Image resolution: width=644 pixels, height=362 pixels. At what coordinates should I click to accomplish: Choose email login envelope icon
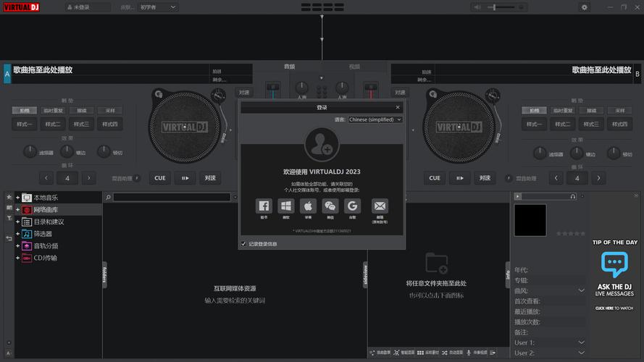pyautogui.click(x=380, y=206)
